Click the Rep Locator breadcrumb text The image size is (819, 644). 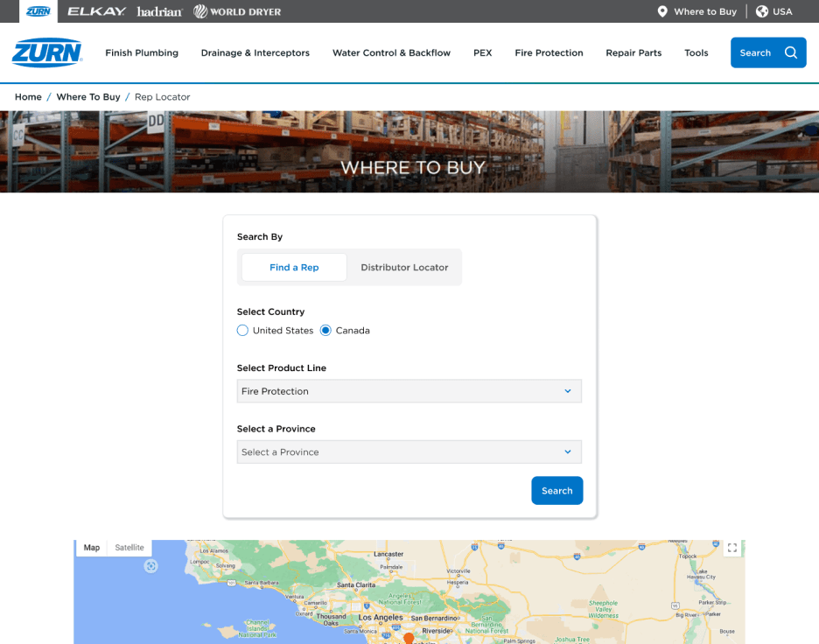(x=163, y=96)
